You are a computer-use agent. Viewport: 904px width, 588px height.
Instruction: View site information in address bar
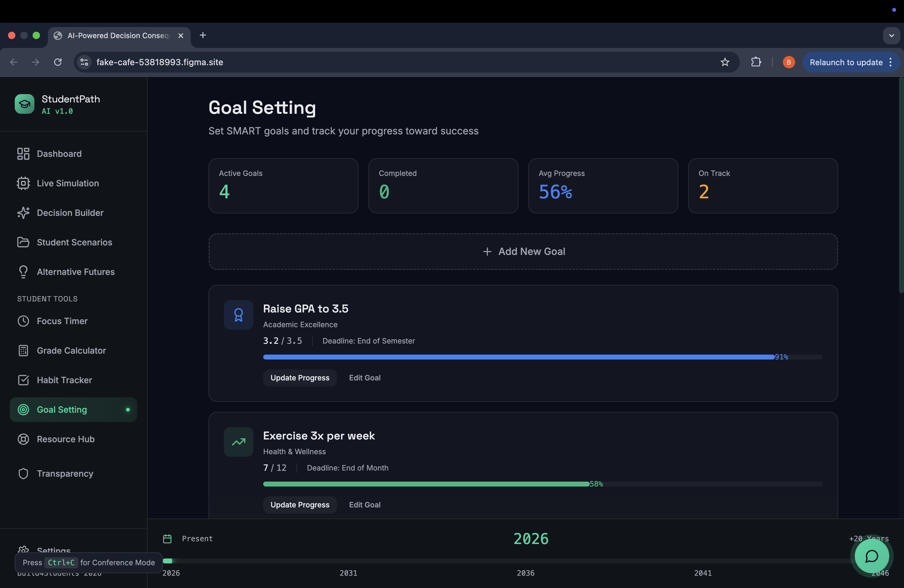84,62
